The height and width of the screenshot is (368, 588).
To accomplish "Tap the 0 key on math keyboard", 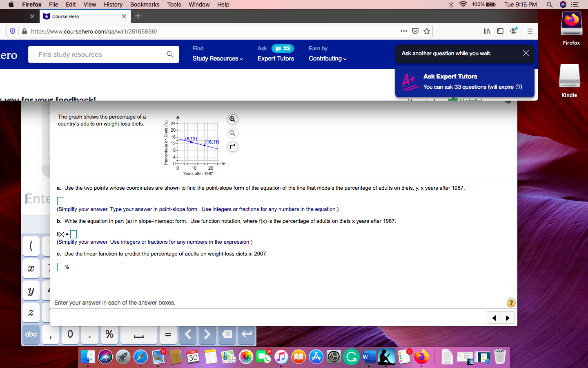I will [70, 334].
